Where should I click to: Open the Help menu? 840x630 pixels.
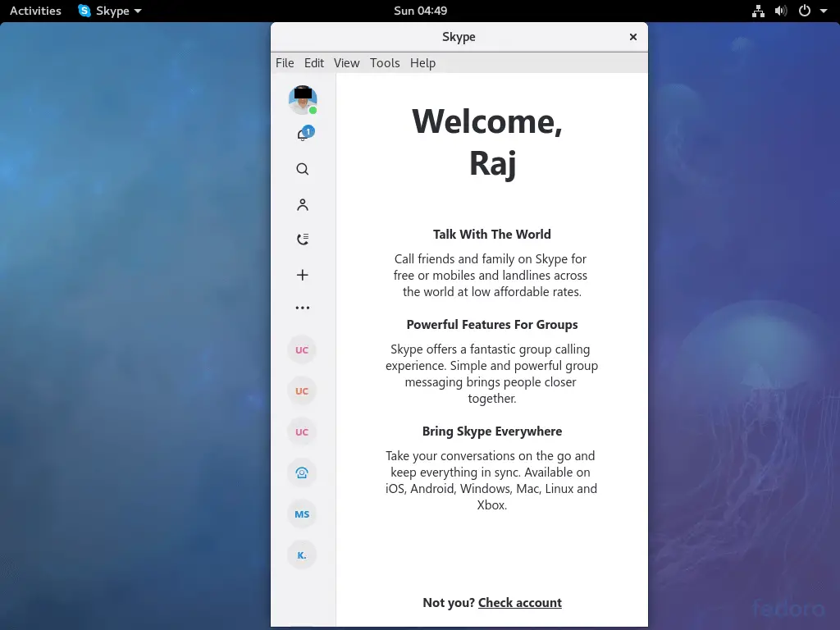[x=422, y=63]
